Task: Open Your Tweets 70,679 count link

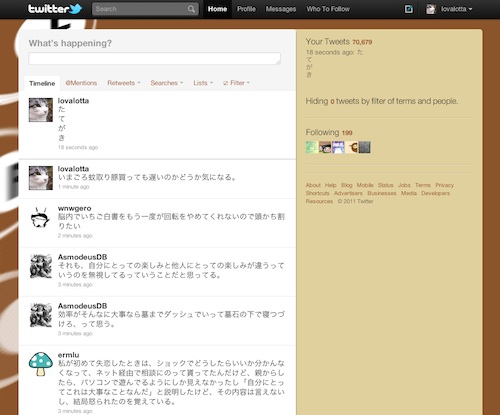Action: pyautogui.click(x=339, y=42)
